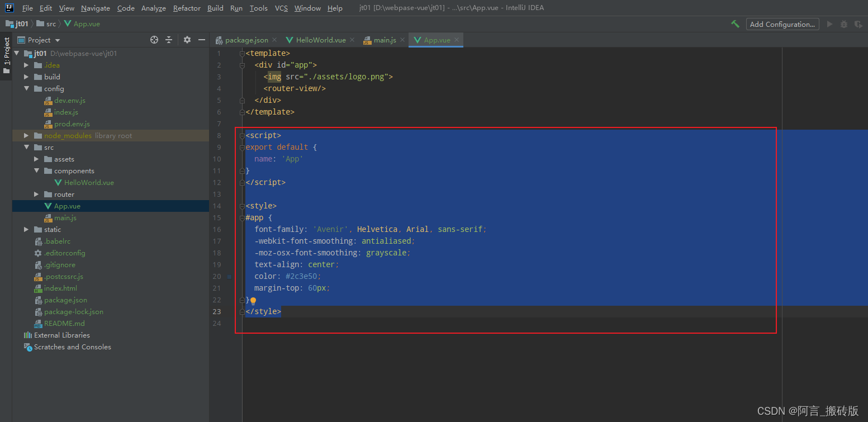
Task: Open the Tools menu
Action: click(258, 8)
